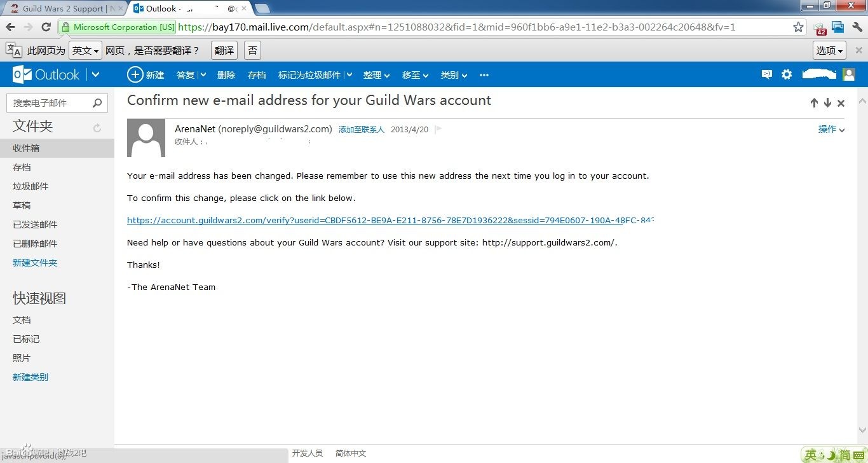Click the account profile picture in the header

click(849, 74)
